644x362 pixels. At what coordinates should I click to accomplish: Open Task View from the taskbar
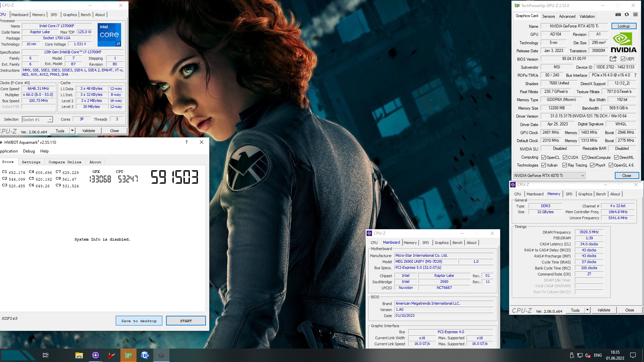click(x=46, y=355)
